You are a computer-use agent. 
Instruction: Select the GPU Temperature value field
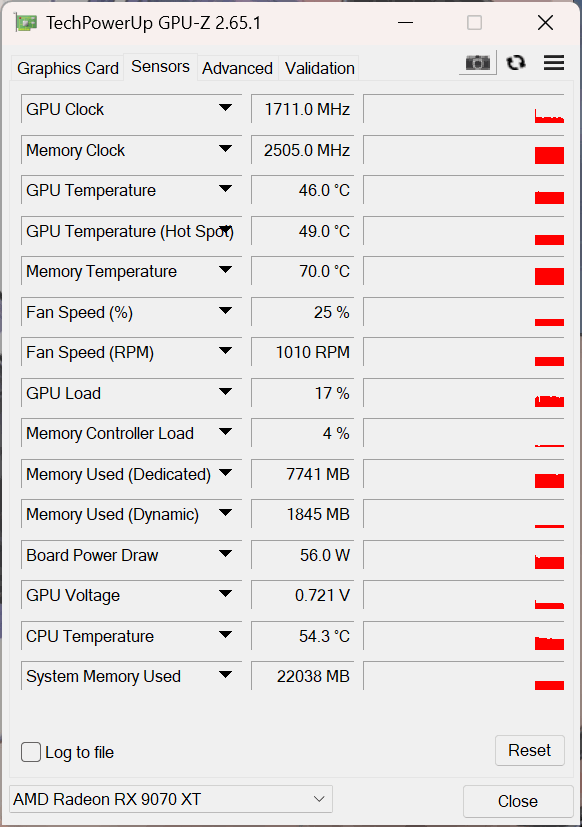[302, 190]
